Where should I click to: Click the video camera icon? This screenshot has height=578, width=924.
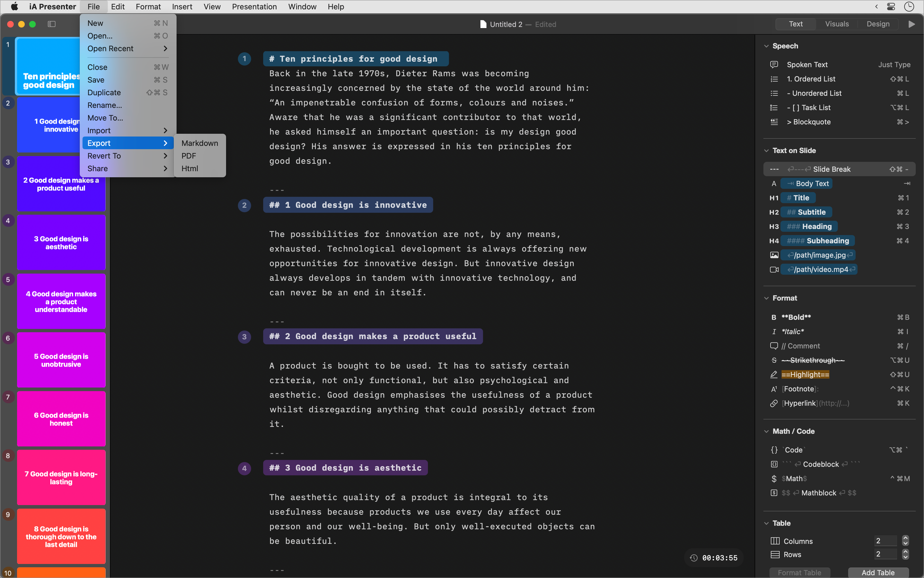click(774, 269)
